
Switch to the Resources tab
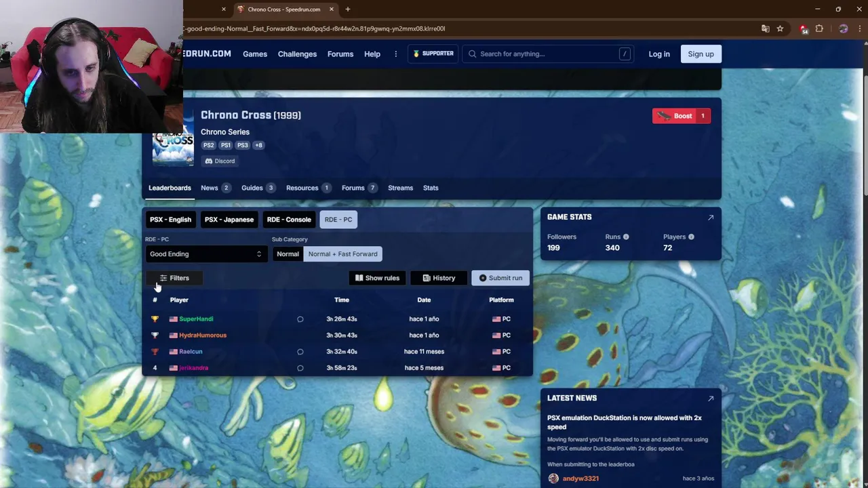click(309, 188)
